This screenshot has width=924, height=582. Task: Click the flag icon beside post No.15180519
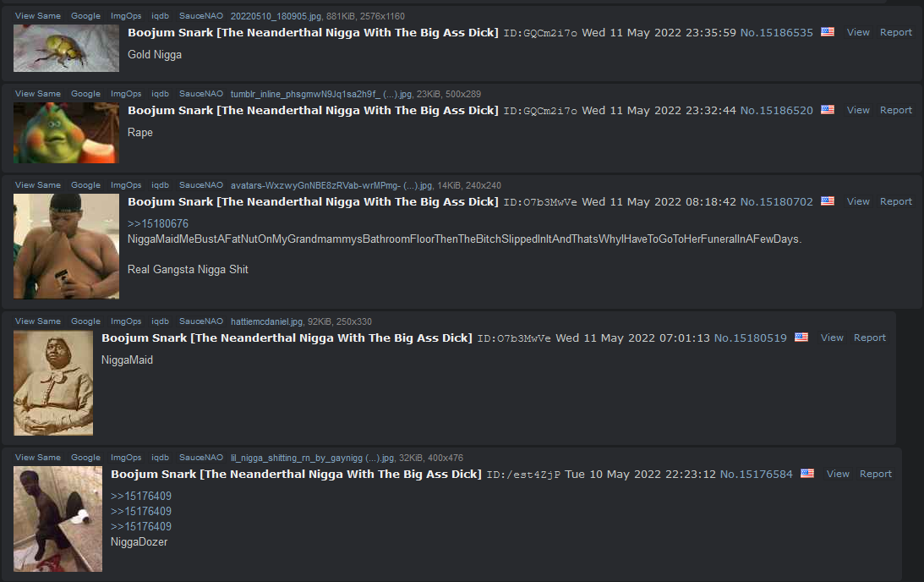pos(801,338)
